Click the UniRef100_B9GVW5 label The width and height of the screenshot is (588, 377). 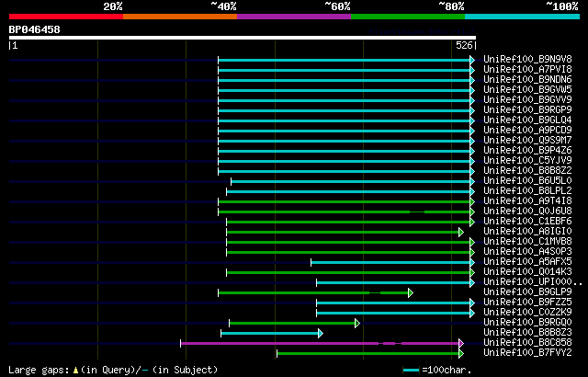click(x=527, y=90)
